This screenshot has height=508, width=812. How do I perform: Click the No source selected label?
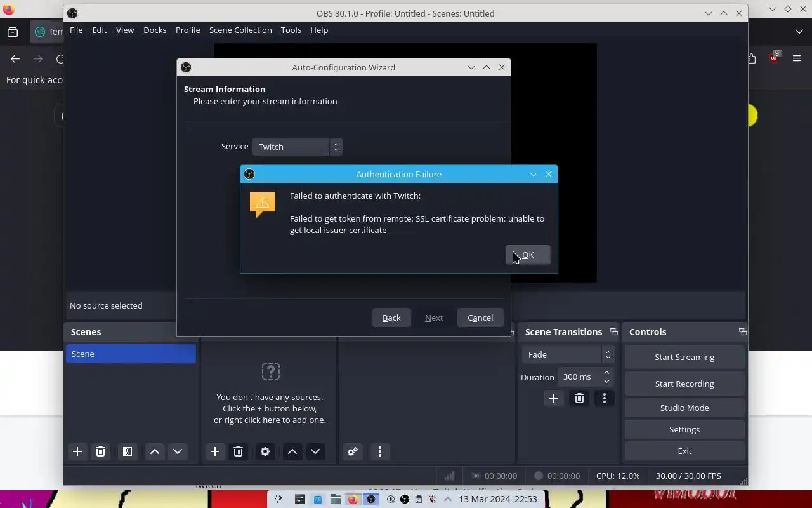point(106,305)
